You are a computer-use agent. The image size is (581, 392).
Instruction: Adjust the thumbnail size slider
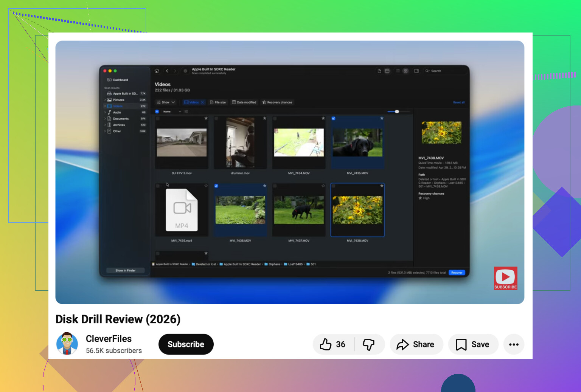397,112
